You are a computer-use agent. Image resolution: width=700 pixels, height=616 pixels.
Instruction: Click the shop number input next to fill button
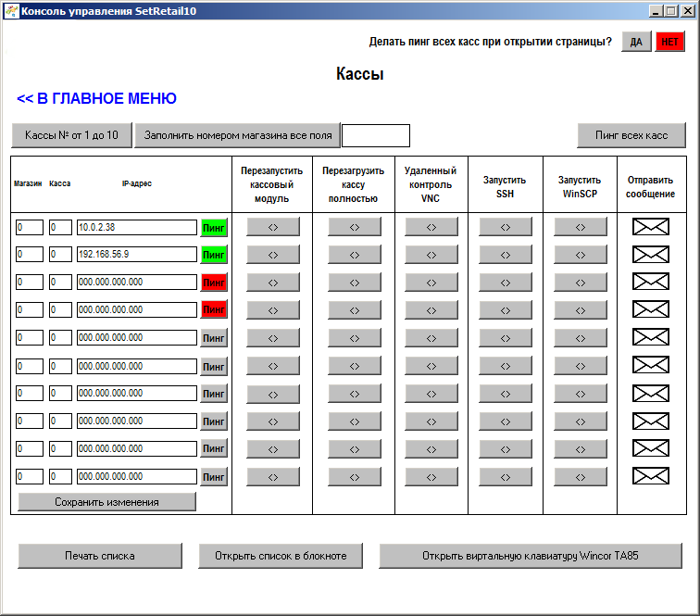click(x=376, y=136)
